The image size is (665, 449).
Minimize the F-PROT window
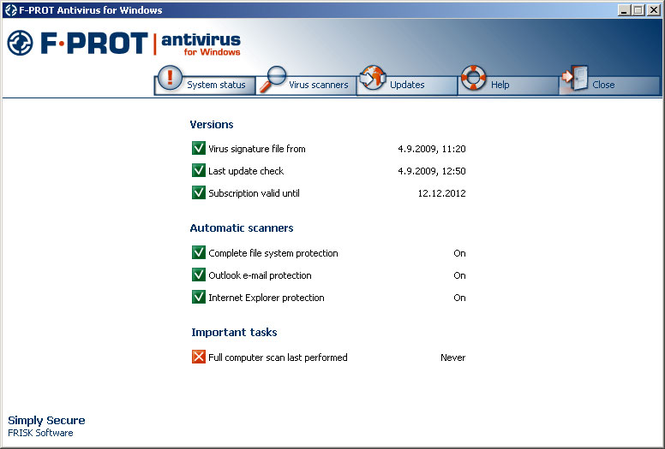click(624, 10)
